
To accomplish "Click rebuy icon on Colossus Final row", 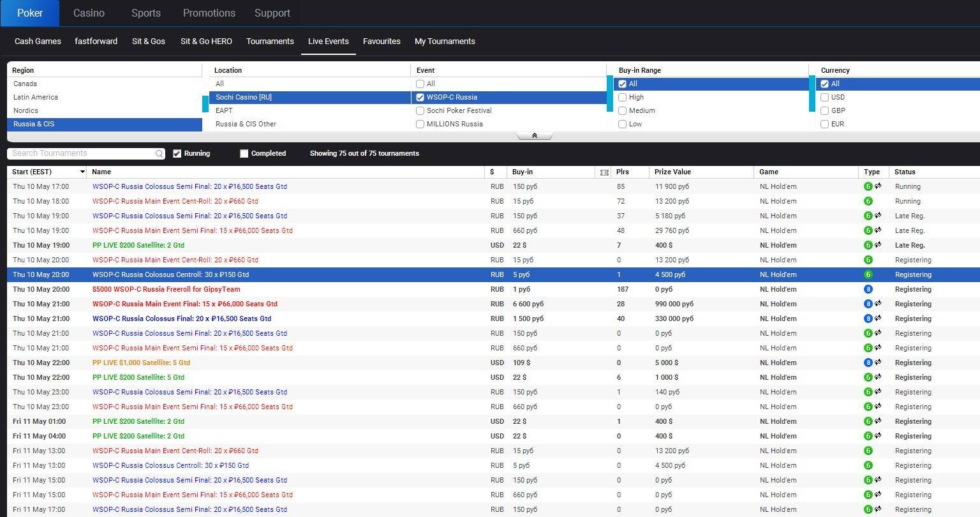I will coord(878,318).
